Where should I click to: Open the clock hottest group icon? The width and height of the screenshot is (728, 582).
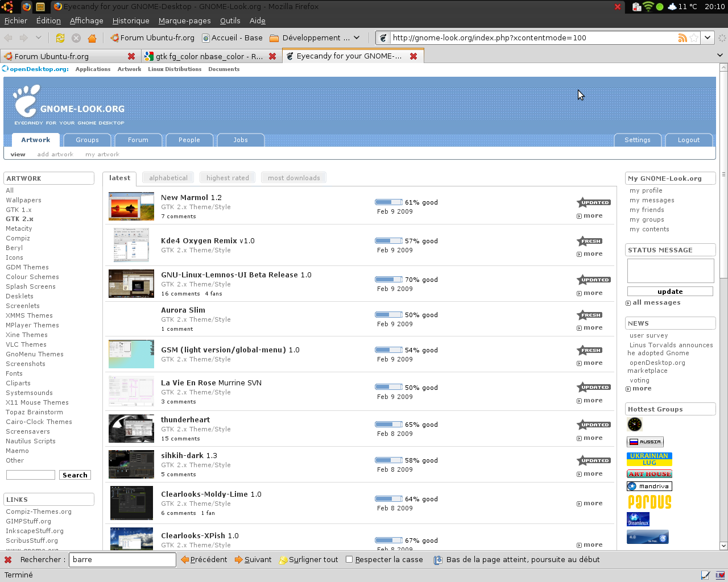(635, 424)
